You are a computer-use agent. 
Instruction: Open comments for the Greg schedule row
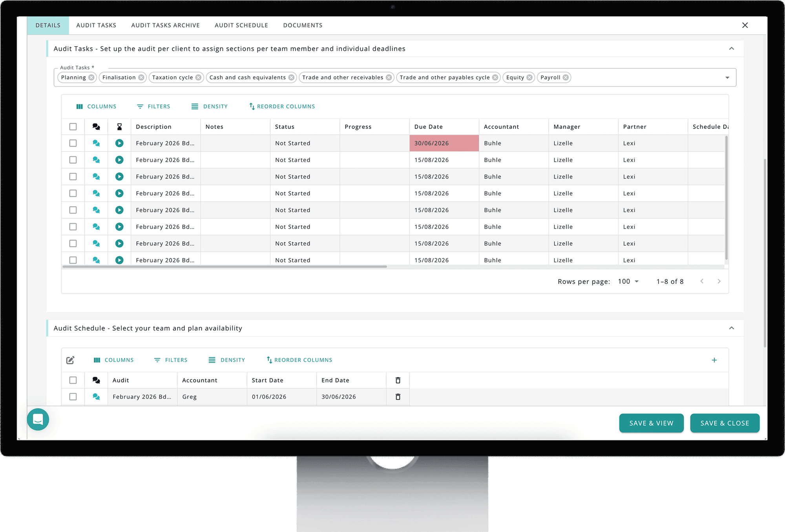[x=96, y=397]
